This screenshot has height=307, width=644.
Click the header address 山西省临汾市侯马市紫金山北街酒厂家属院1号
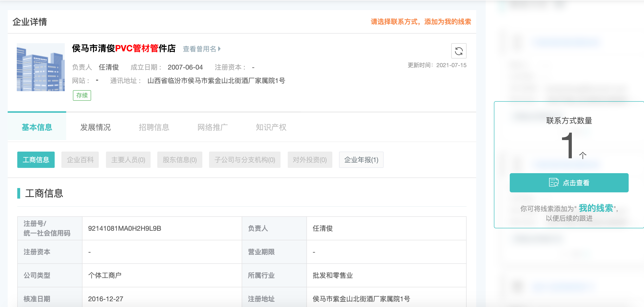tap(216, 81)
